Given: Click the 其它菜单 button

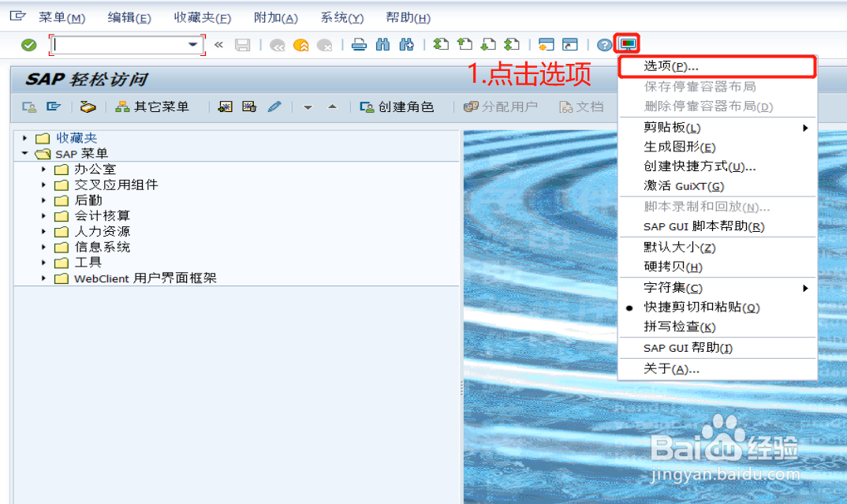Looking at the screenshot, I should click(152, 107).
